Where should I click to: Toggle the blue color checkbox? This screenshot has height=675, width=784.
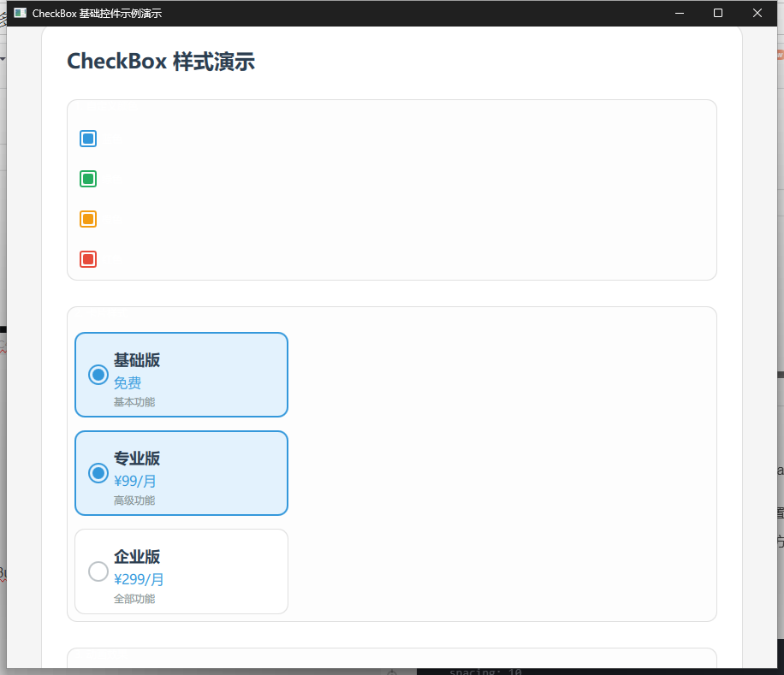coord(88,138)
